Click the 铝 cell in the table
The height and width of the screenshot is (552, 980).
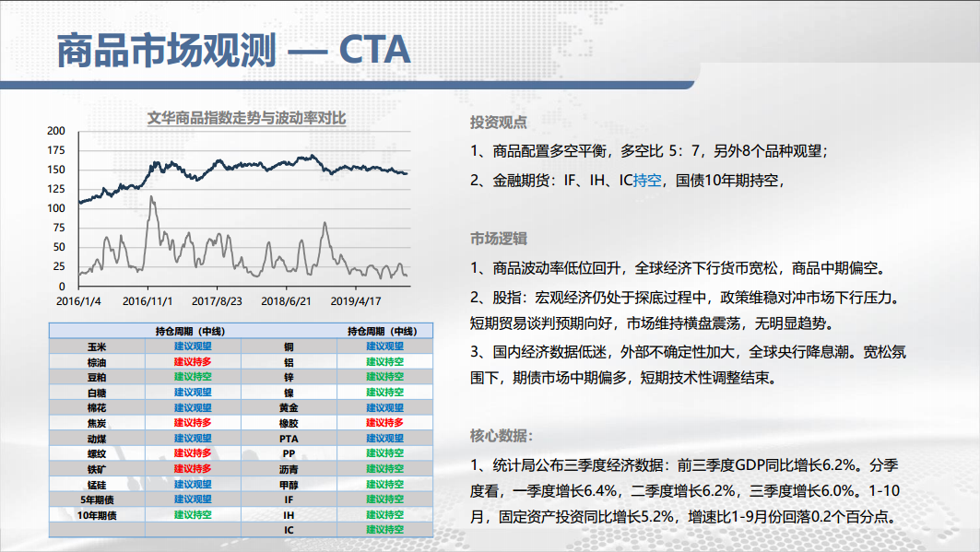click(289, 362)
